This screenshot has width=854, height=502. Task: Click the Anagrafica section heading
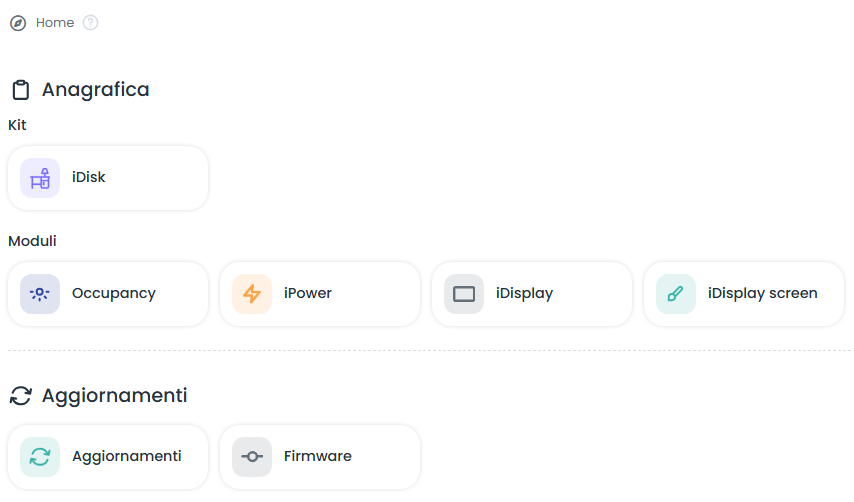coord(96,90)
